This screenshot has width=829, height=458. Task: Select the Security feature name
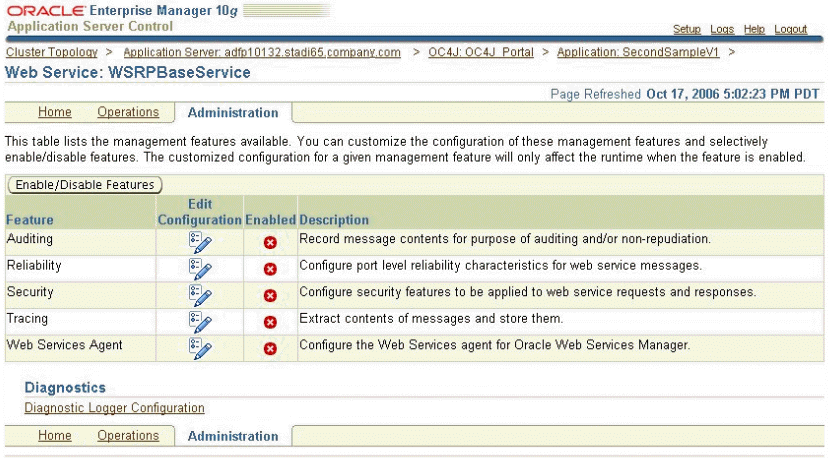pos(30,292)
